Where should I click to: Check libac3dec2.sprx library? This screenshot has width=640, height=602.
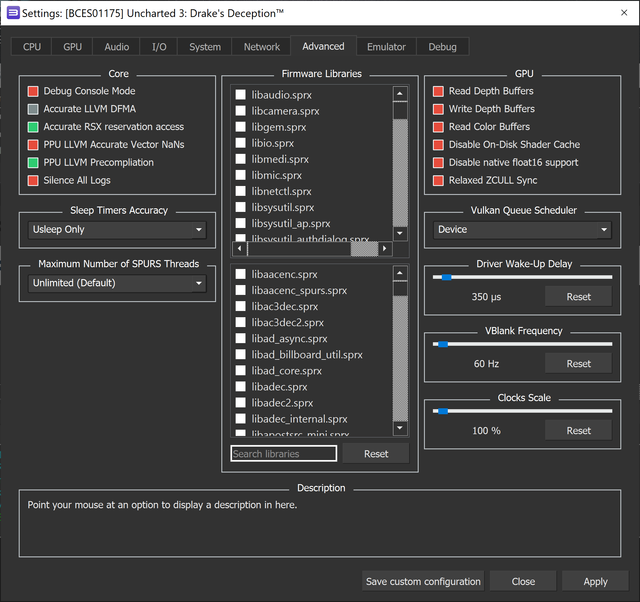click(x=240, y=322)
